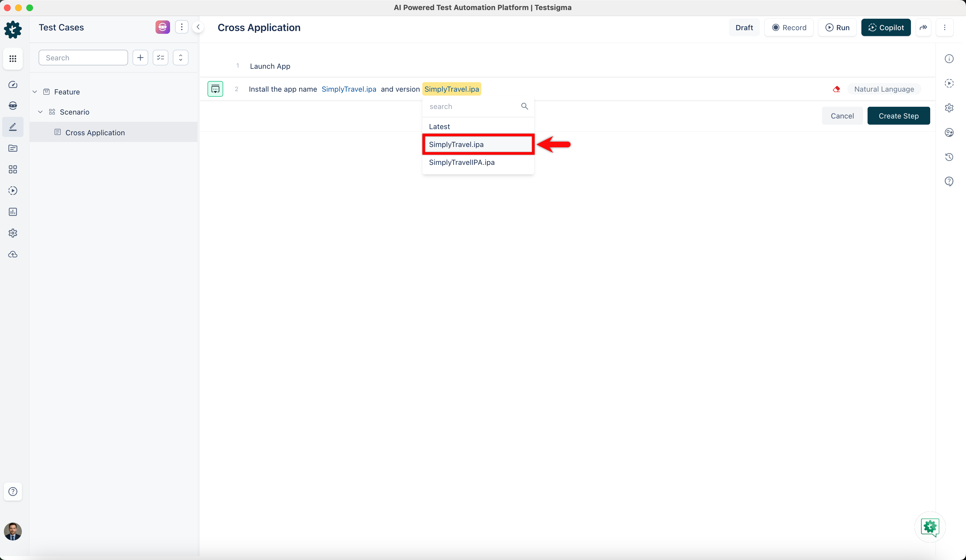
Task: Open the top-right kebab menu
Action: coord(944,28)
